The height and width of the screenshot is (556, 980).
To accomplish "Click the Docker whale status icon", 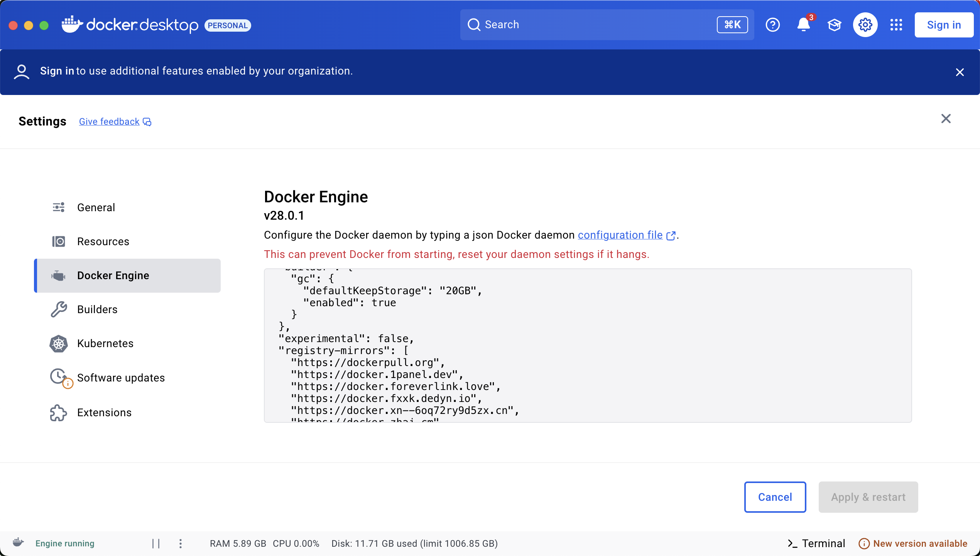I will [18, 542].
